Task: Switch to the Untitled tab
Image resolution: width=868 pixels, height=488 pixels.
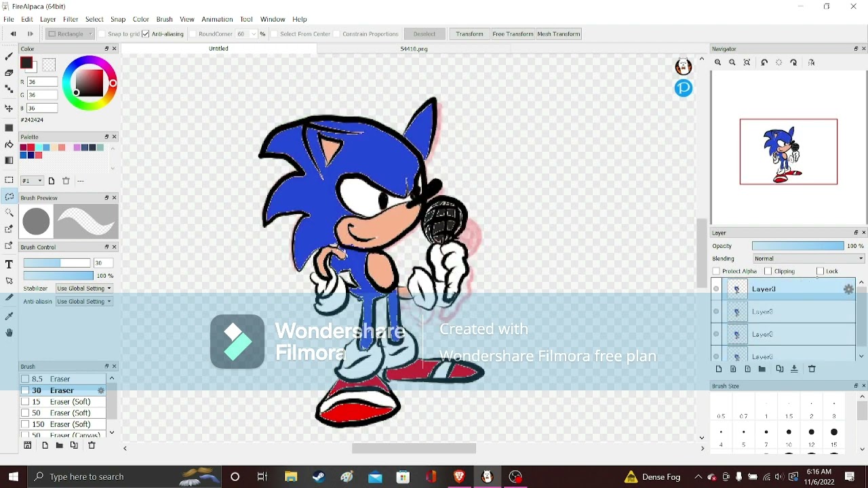Action: click(218, 49)
